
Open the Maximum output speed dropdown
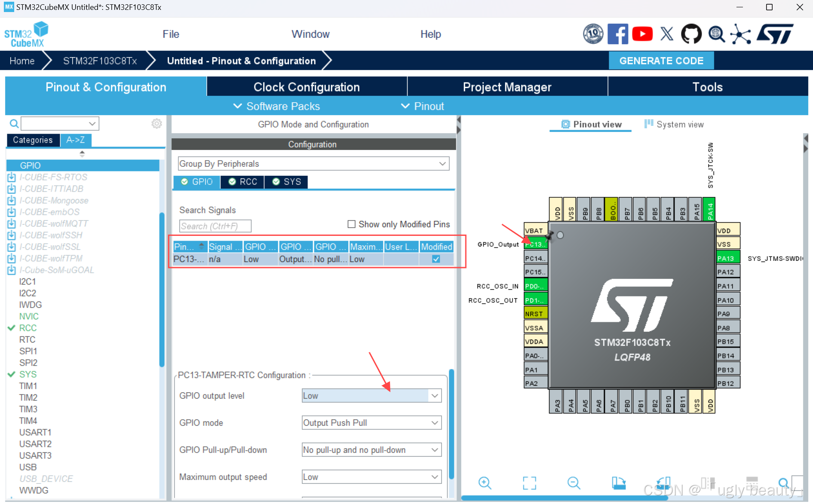(371, 477)
